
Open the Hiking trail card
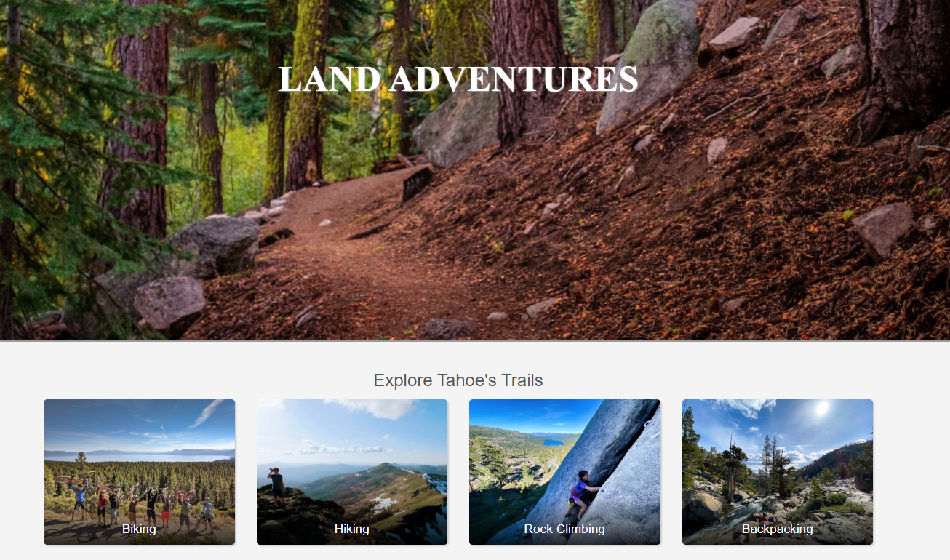pyautogui.click(x=352, y=472)
